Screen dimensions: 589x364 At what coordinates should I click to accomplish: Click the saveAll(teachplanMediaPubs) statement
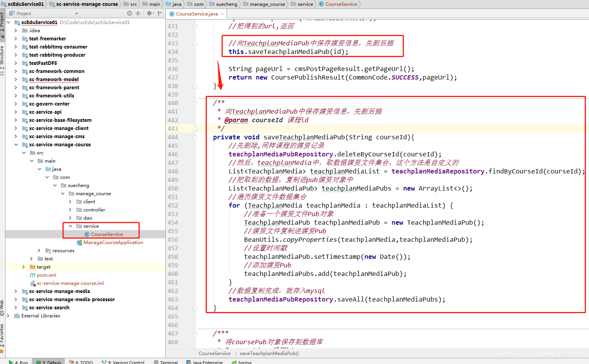337,299
